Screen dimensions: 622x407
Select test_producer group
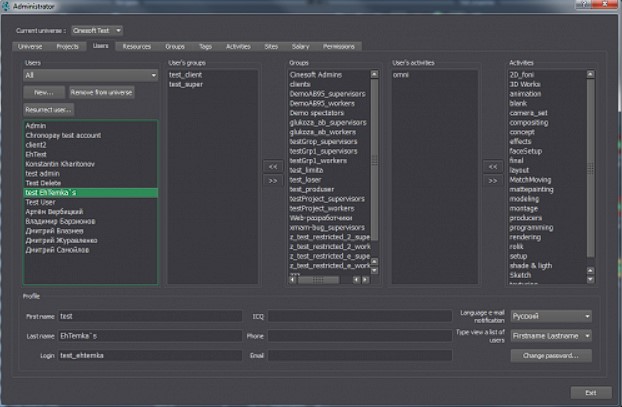tap(329, 189)
